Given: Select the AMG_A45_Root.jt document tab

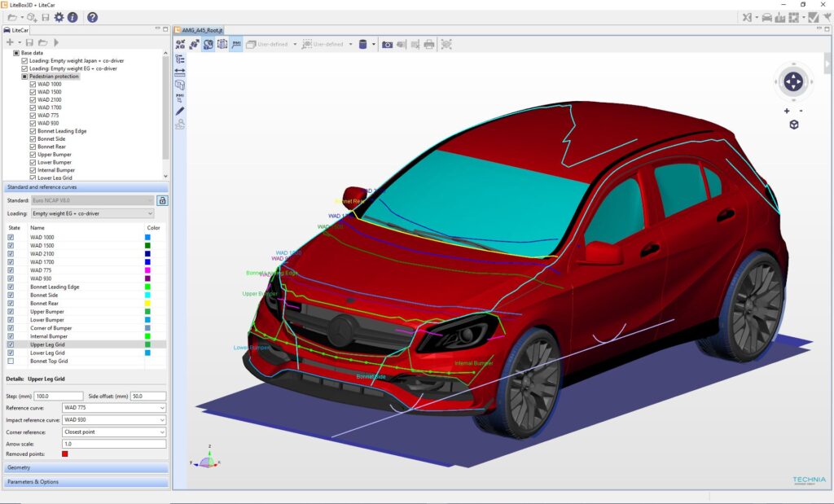Looking at the screenshot, I should pyautogui.click(x=199, y=30).
